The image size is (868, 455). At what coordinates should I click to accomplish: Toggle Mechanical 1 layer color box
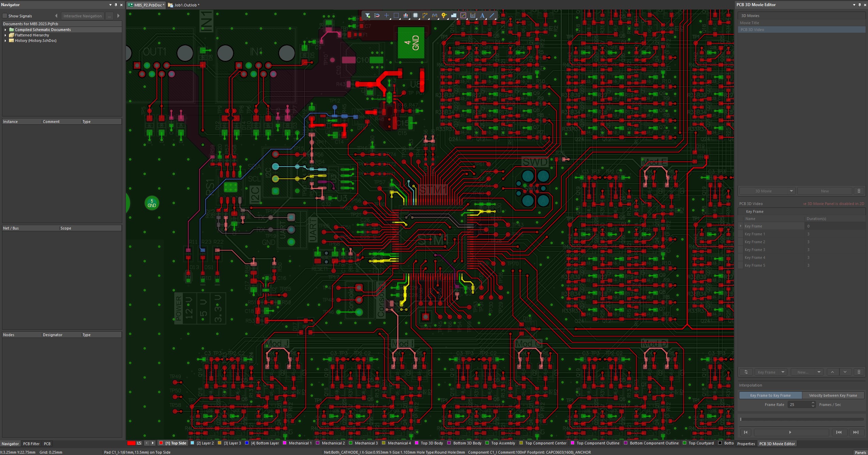click(x=285, y=443)
